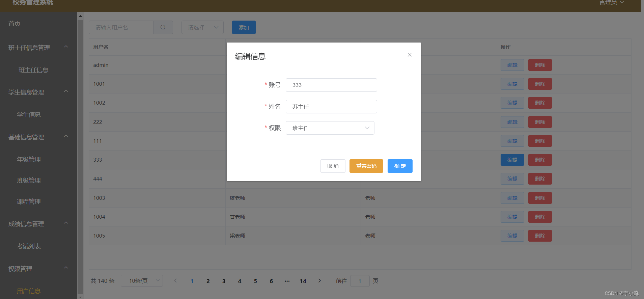Click 取消 button in dialog
644x299 pixels.
333,166
